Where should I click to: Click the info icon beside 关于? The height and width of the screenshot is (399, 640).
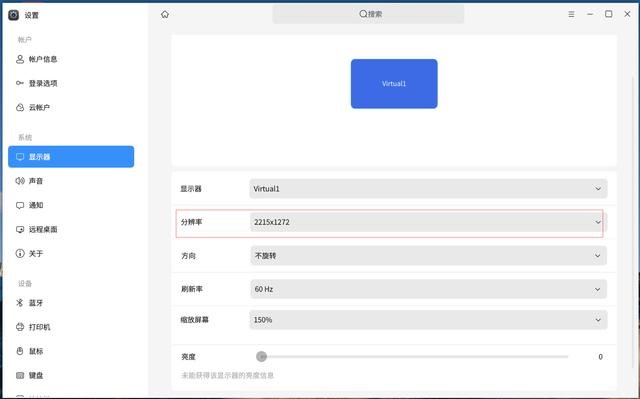20,253
